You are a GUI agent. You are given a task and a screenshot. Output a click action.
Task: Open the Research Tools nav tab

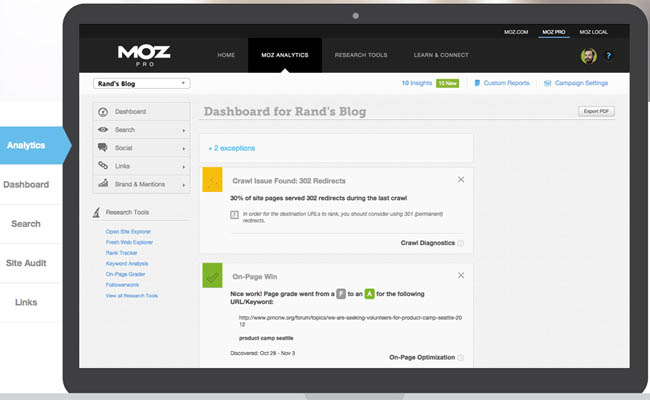(x=361, y=55)
